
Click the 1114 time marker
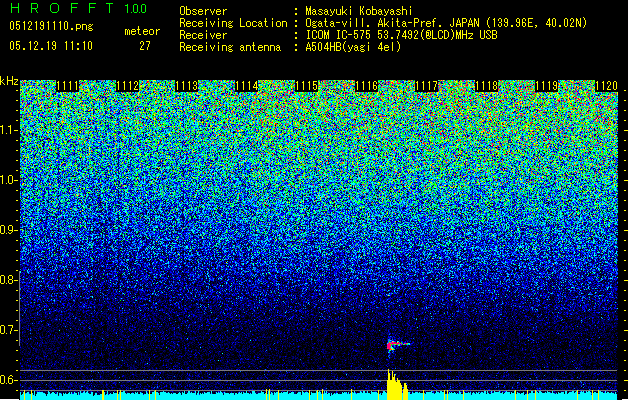tap(247, 86)
